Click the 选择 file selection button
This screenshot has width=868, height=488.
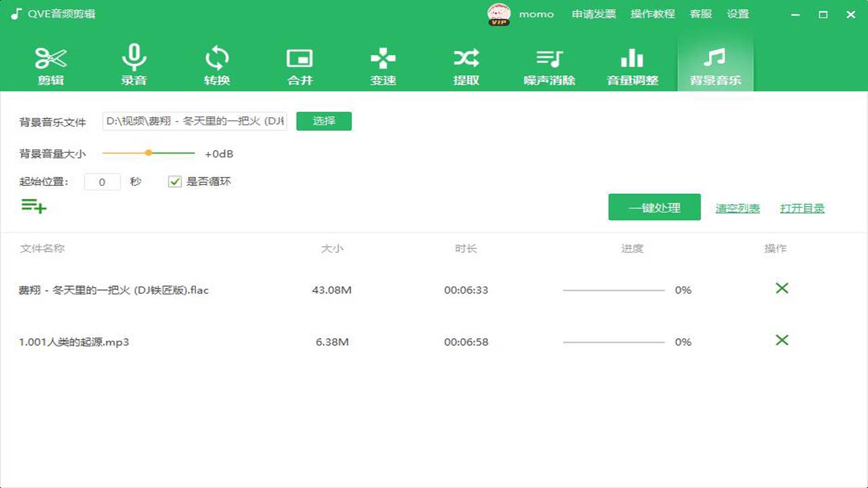click(323, 120)
